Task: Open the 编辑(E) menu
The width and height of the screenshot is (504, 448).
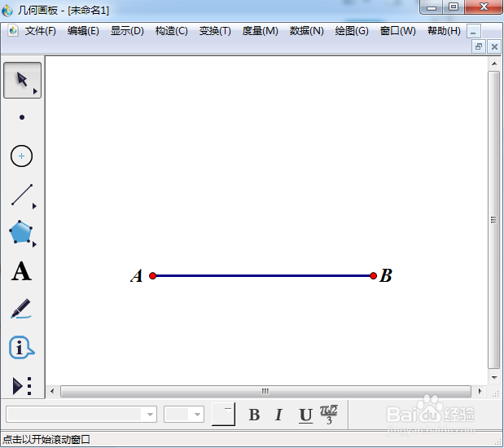Action: 83,31
